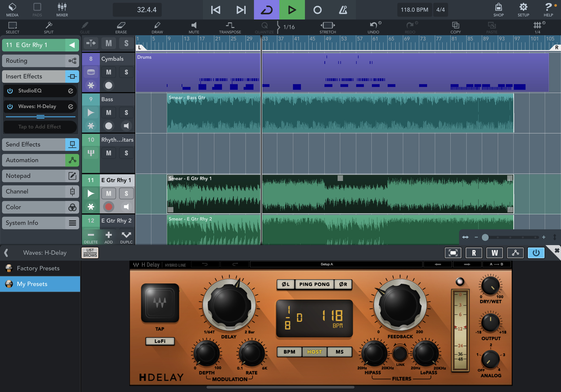Select the Factory Presets category
Screen dimensions: 561x392
[40, 268]
